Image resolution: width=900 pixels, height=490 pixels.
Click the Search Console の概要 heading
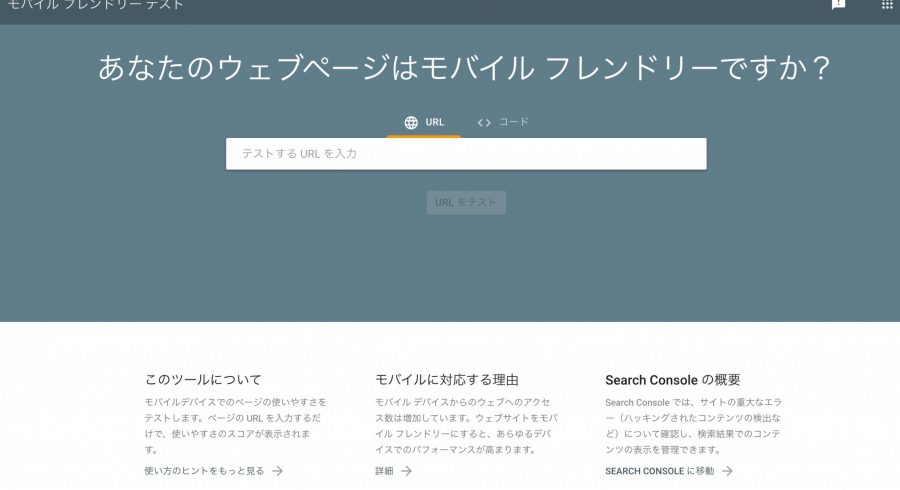672,380
